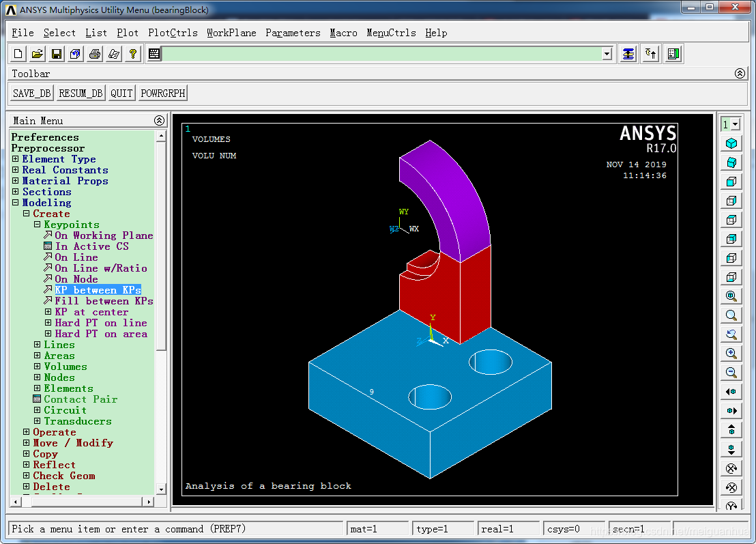
Task: Open the PlotCtrls menu
Action: [x=173, y=33]
